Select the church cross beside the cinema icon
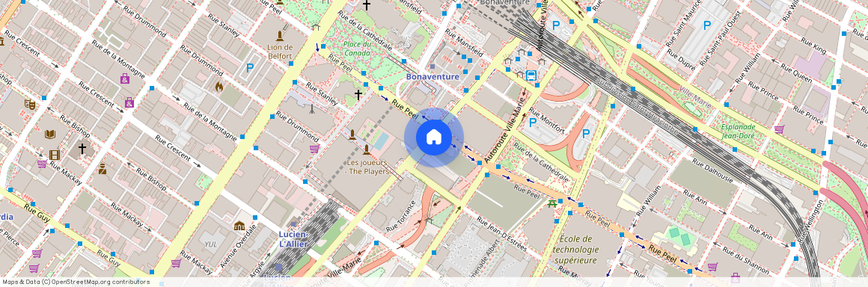Image resolution: width=868 pixels, height=287 pixels. tap(82, 148)
